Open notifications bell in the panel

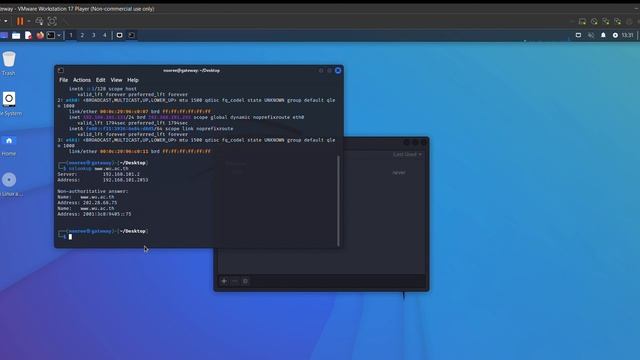[x=603, y=36]
